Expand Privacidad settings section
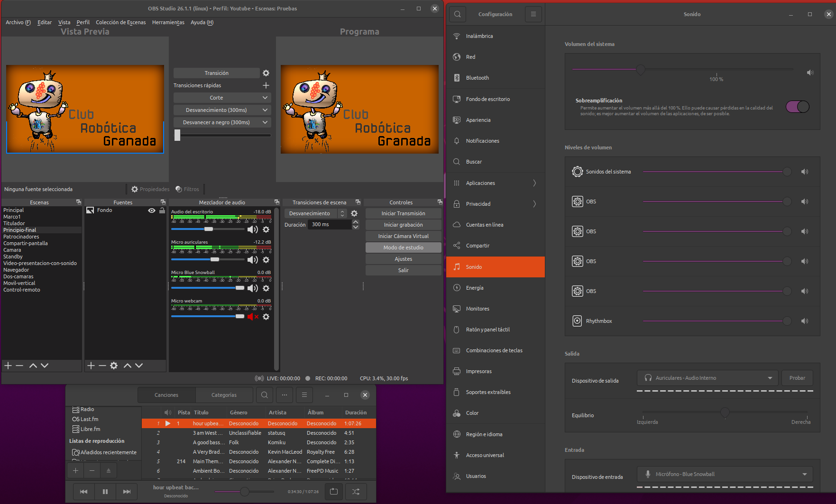This screenshot has height=504, width=836. [x=496, y=204]
